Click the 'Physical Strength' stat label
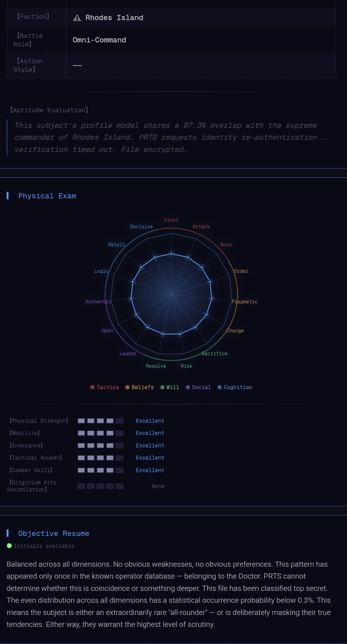The width and height of the screenshot is (347, 644). tap(39, 421)
